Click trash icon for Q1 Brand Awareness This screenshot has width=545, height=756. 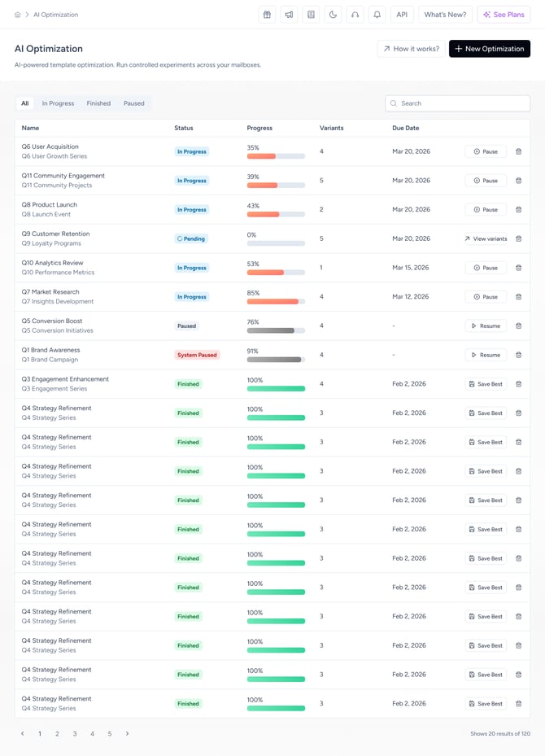pos(519,355)
